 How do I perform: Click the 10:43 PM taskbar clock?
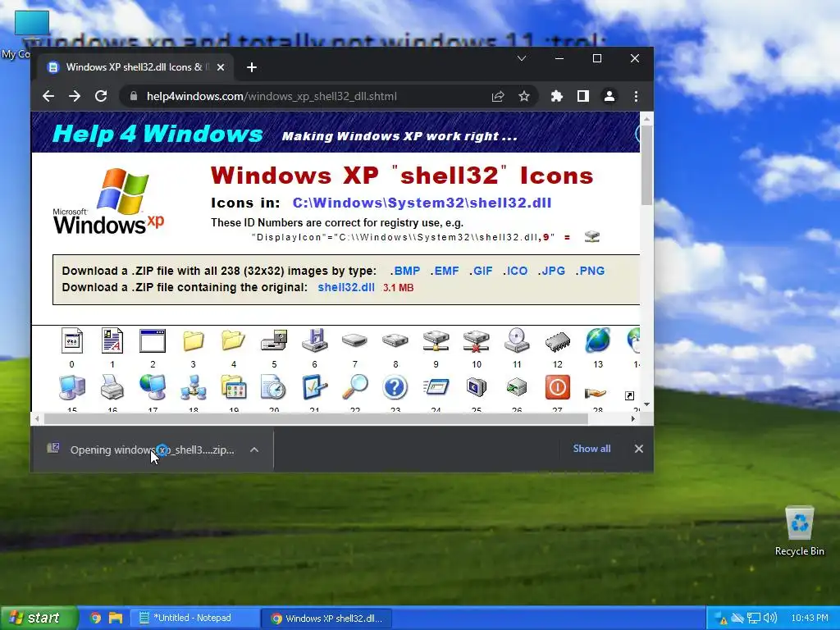pyautogui.click(x=810, y=619)
